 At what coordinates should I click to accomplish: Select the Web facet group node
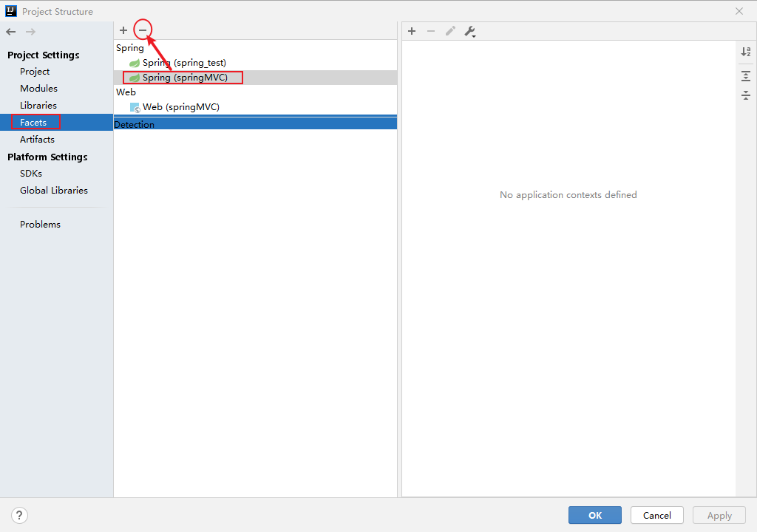coord(126,92)
